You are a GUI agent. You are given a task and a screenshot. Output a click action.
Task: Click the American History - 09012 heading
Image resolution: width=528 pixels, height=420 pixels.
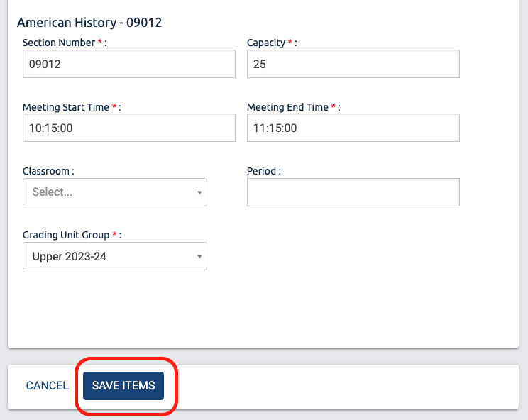89,23
